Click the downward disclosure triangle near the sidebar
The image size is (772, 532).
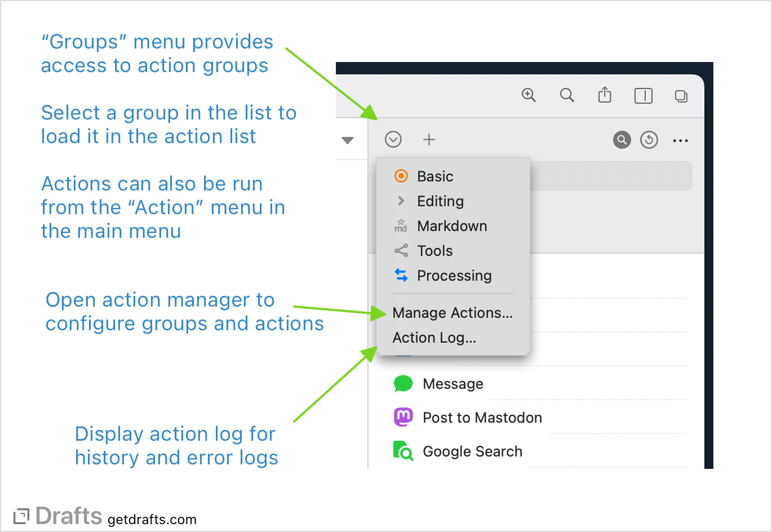(349, 140)
